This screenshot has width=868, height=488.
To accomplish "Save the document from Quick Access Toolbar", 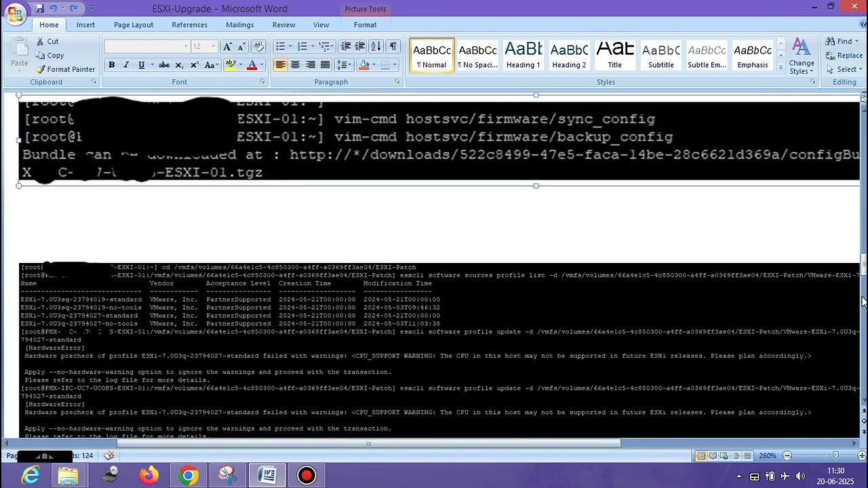I will coord(39,8).
